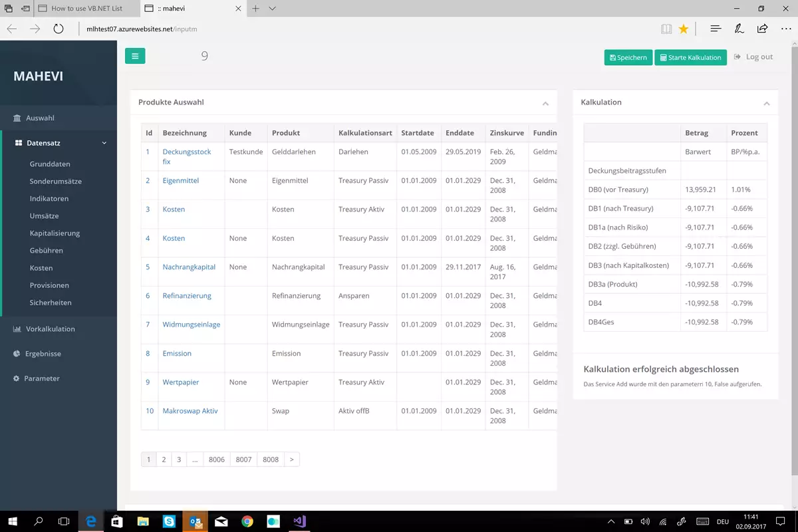Screen dimensions: 798x532
Task: Collapse the Kalkulation panel chevron
Action: click(x=767, y=104)
